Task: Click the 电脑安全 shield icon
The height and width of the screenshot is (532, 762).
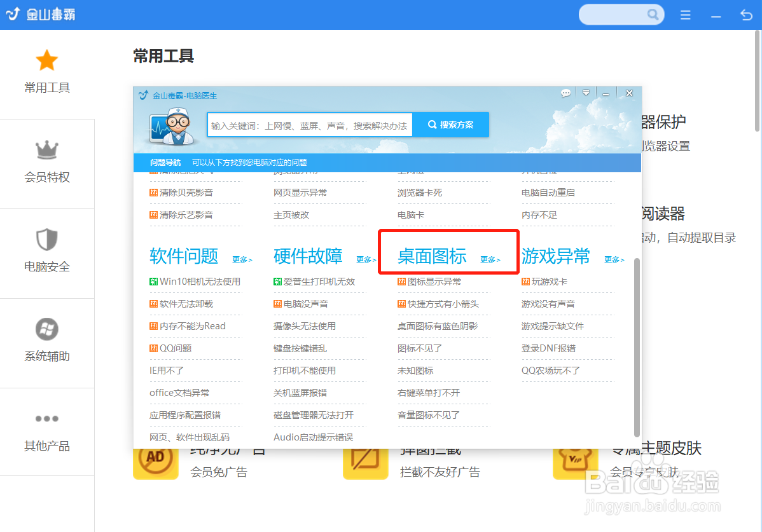Action: [x=46, y=239]
